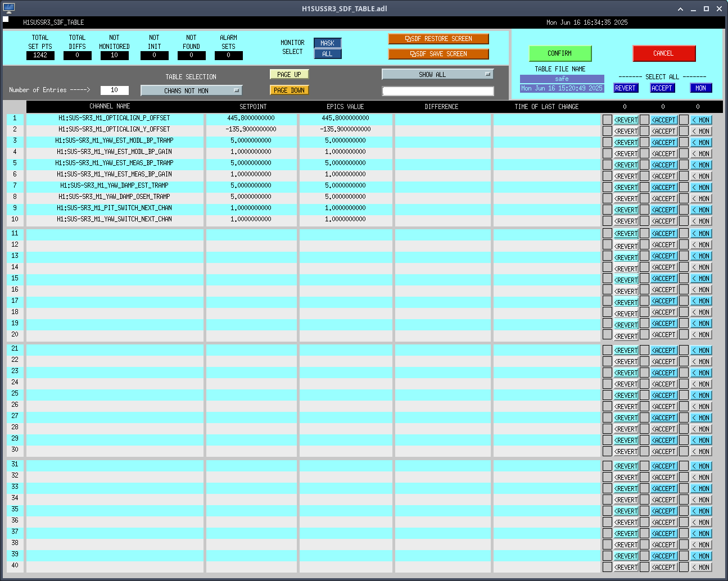Select all MON in the SELECT ALL group
This screenshot has height=581, width=728.
701,88
